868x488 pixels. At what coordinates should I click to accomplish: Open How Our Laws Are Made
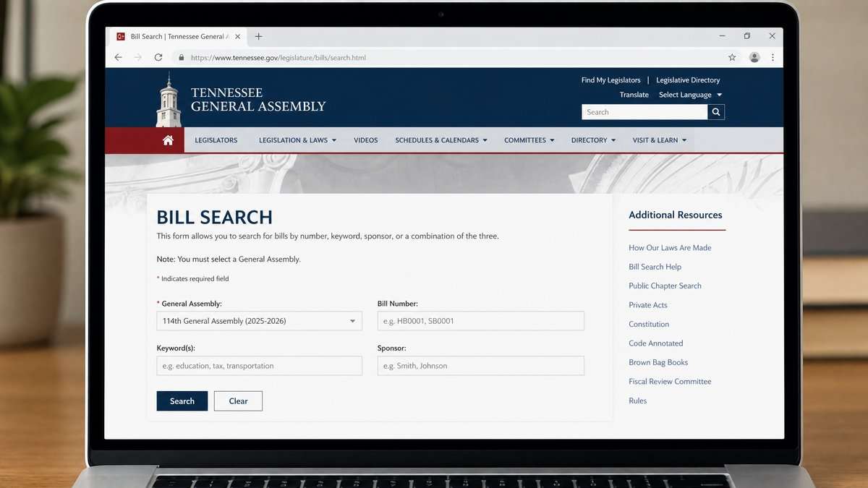[x=670, y=248]
